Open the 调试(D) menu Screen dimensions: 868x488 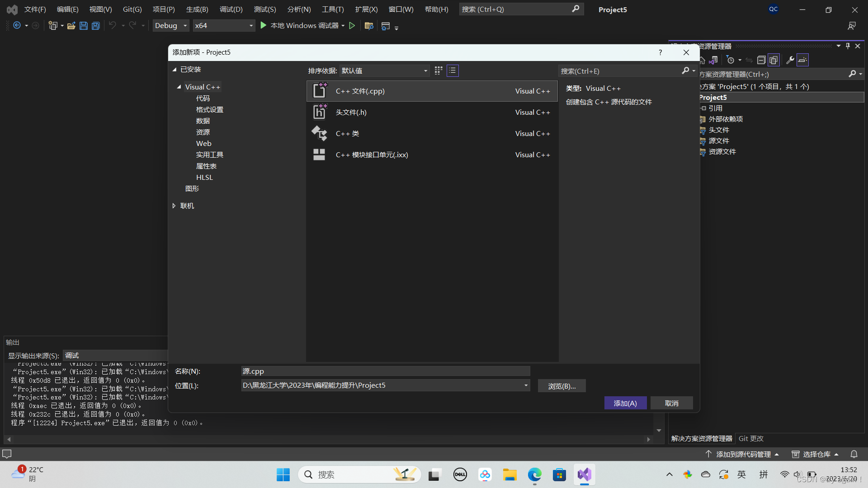point(231,9)
